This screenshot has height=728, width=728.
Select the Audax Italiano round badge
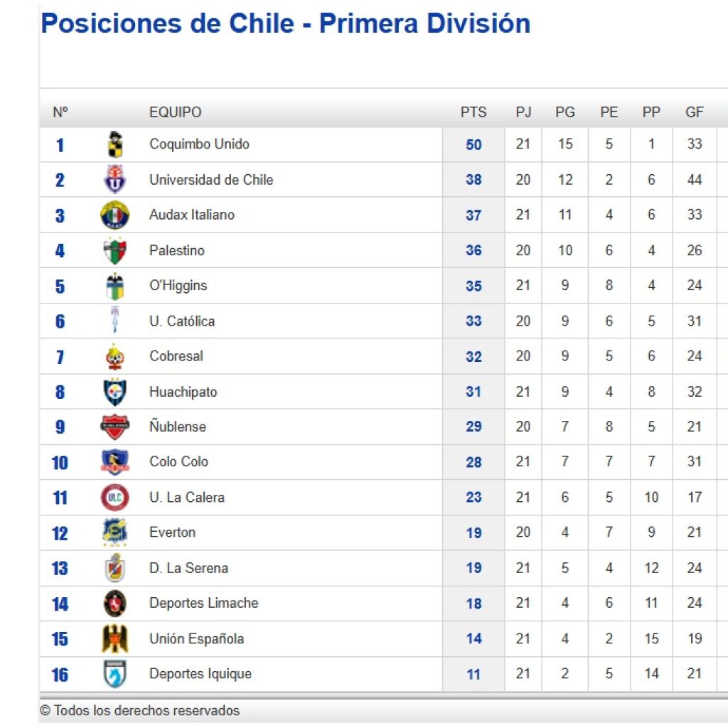coord(115,215)
